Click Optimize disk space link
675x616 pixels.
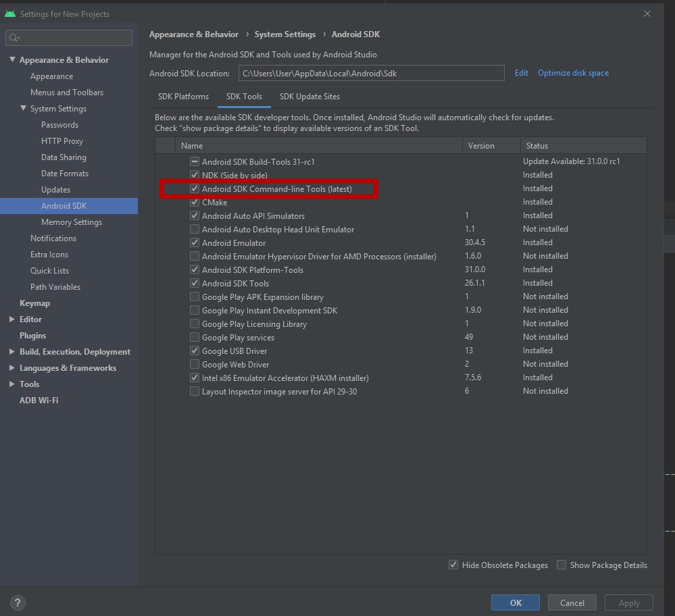[x=573, y=73]
